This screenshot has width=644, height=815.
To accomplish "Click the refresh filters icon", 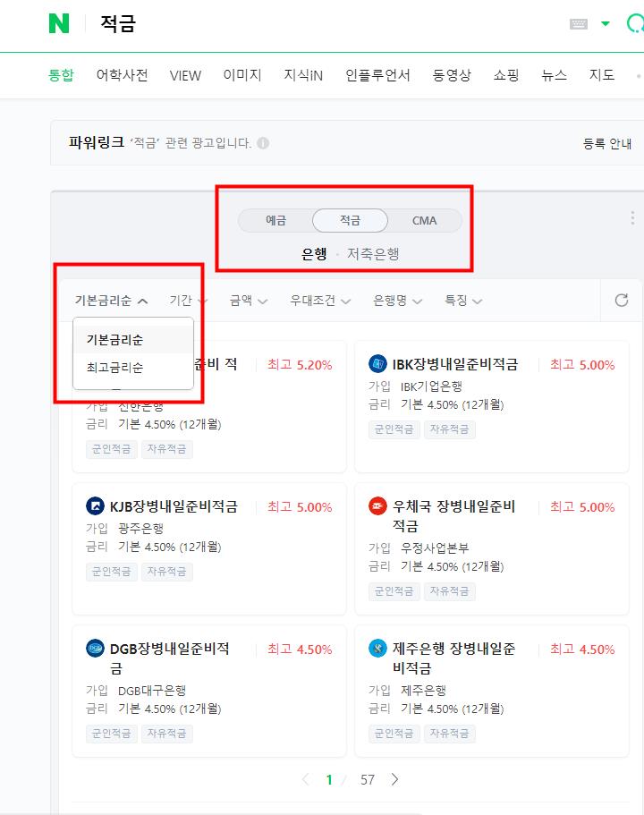I will pyautogui.click(x=622, y=300).
